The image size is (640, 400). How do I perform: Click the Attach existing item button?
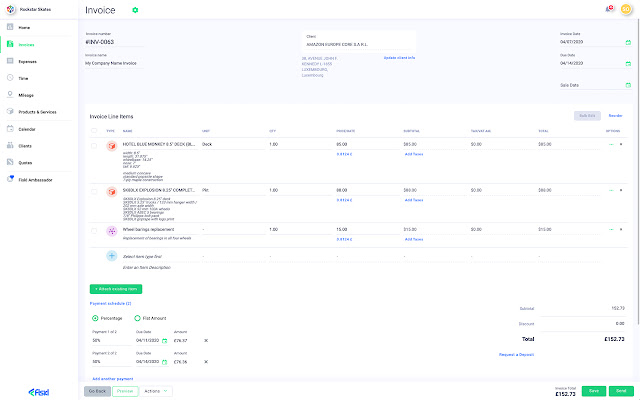coord(116,288)
